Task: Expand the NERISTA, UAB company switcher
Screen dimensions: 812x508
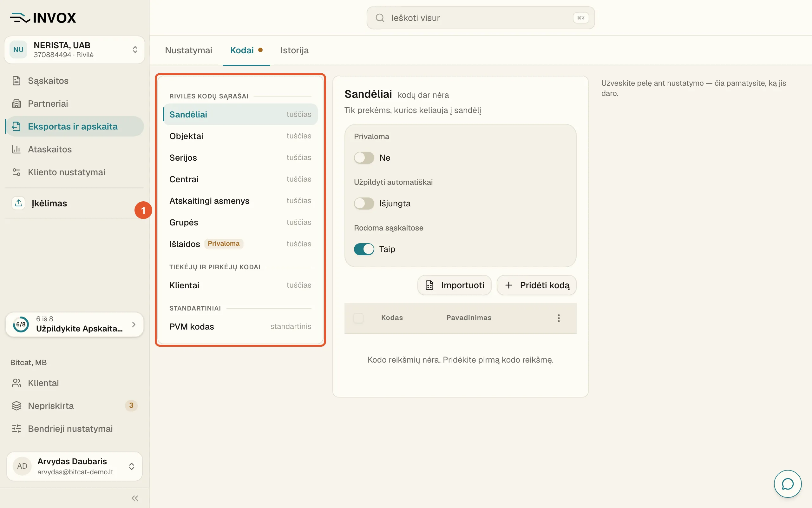Action: (75, 50)
